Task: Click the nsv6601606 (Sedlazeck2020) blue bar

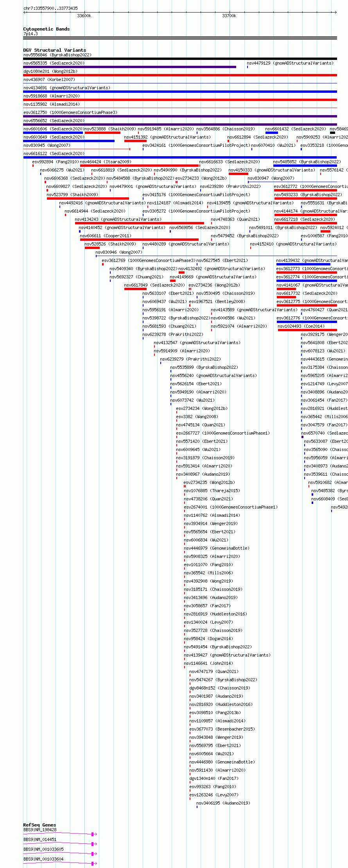Action: [x=53, y=133]
